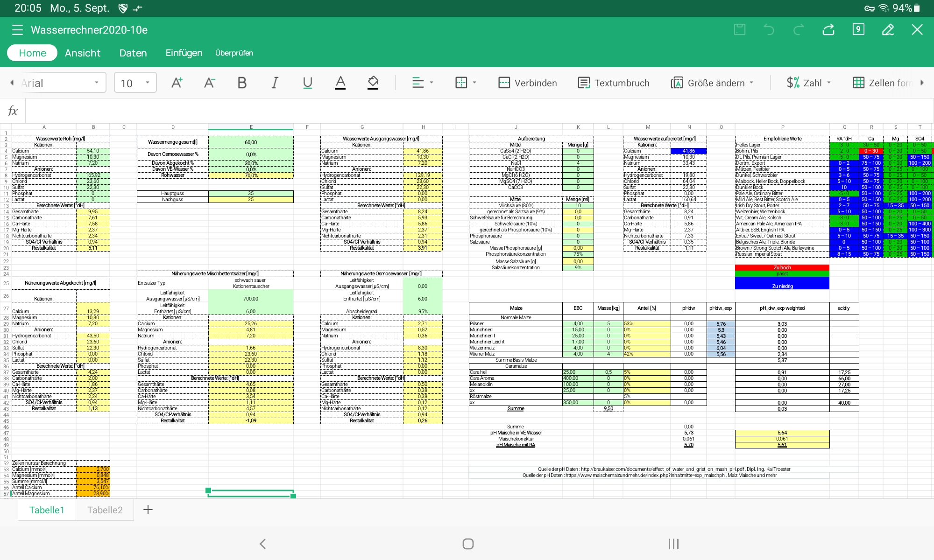Toggle underline formatting
Image resolution: width=934 pixels, height=560 pixels.
coord(307,83)
